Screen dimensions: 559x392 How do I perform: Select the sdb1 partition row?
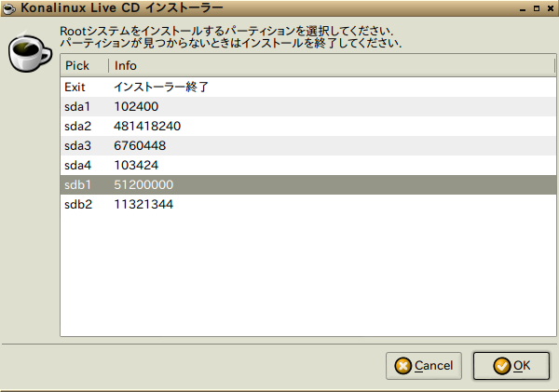point(308,184)
